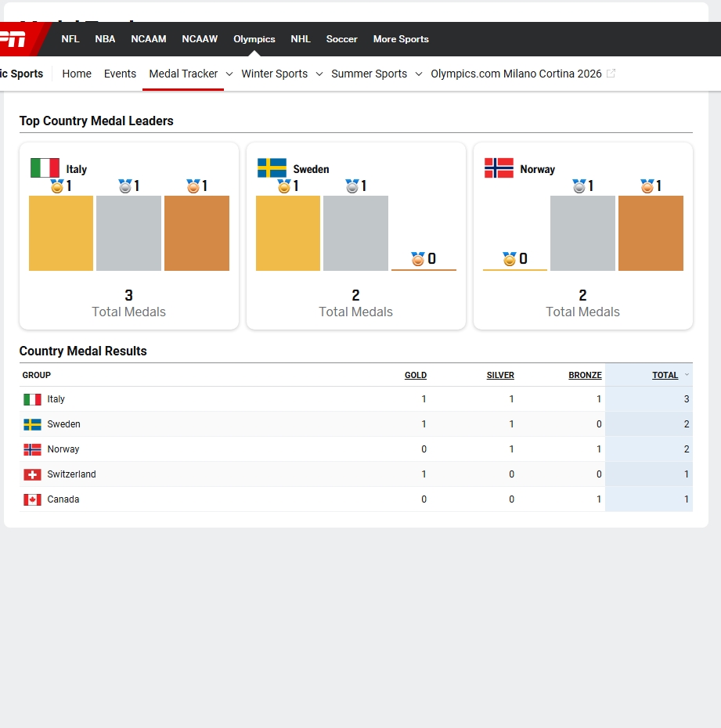Viewport: 721px width, 728px height.
Task: Sort table by SILVER column
Action: pos(500,375)
